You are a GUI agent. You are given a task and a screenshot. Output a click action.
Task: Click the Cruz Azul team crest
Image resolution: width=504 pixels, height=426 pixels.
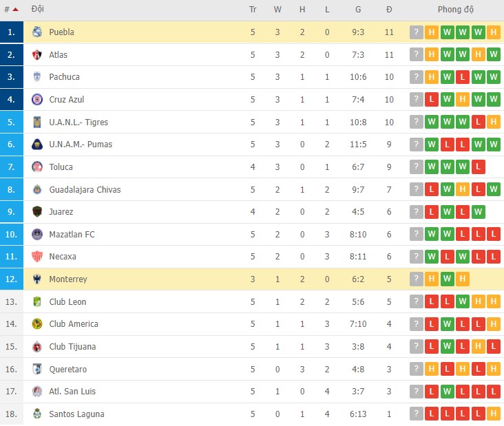click(37, 100)
